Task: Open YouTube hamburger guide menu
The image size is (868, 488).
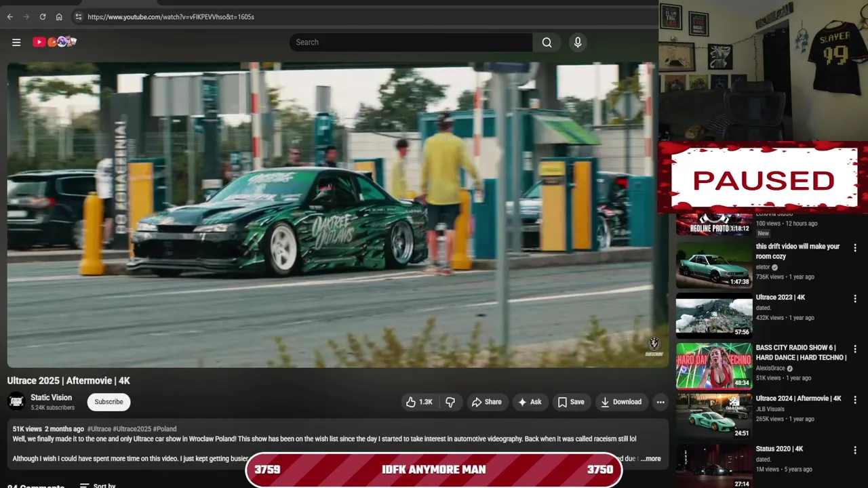Action: coord(16,42)
